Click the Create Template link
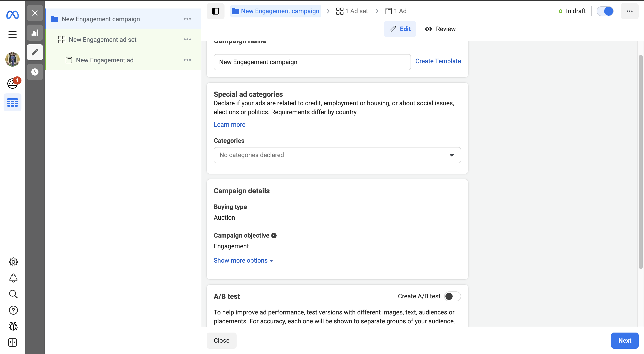 tap(438, 61)
